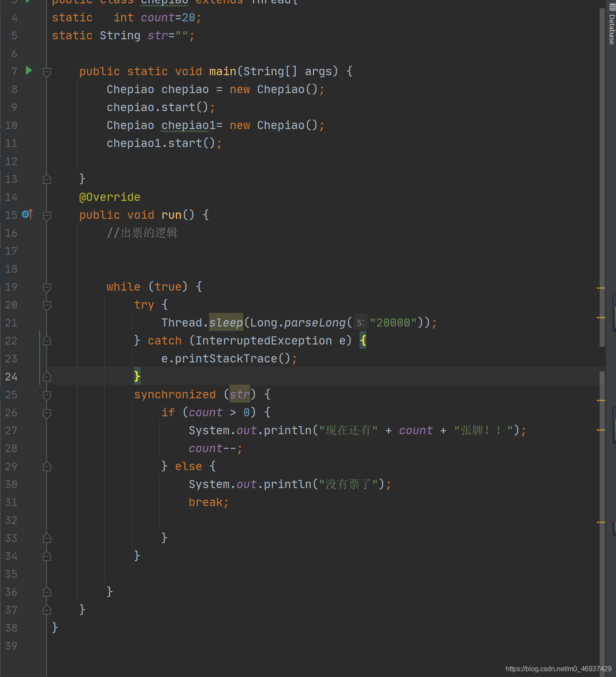Select line number 24 in gutter
The width and height of the screenshot is (616, 677).
(11, 377)
